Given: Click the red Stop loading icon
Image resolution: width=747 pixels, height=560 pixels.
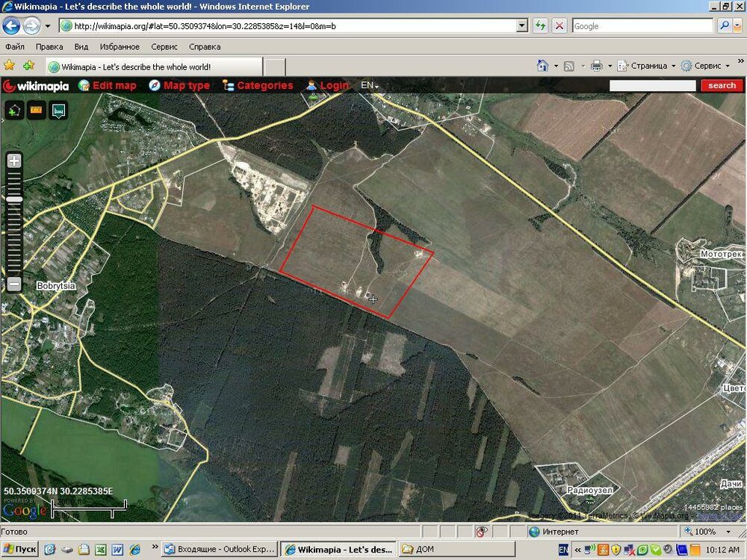Looking at the screenshot, I should [560, 26].
